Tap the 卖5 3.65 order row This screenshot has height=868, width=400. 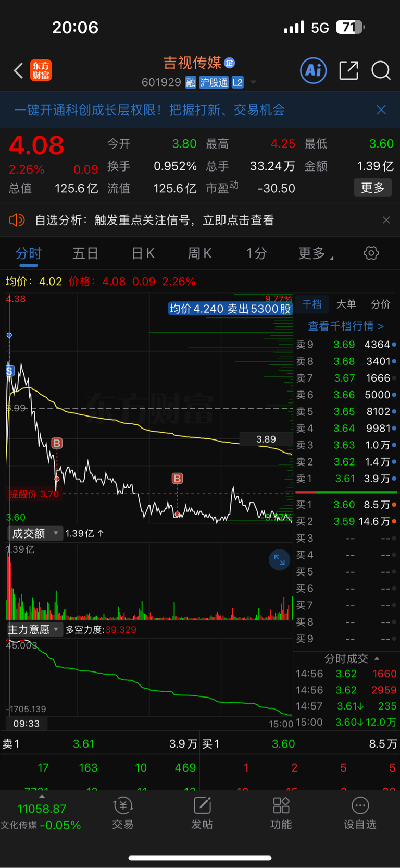pos(346,411)
